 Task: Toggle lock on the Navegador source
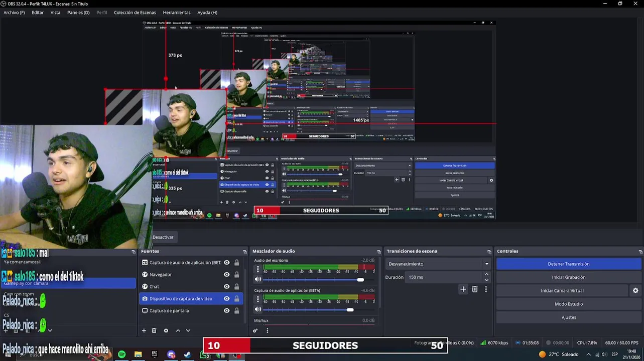236,274
